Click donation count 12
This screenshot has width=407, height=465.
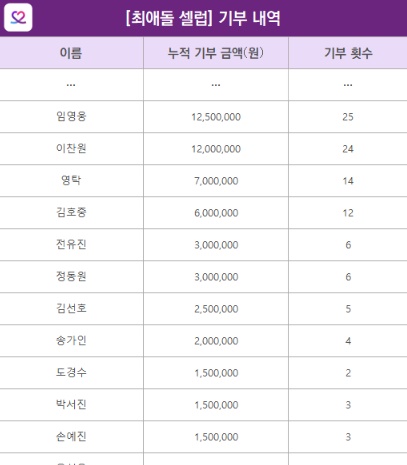pyautogui.click(x=348, y=213)
